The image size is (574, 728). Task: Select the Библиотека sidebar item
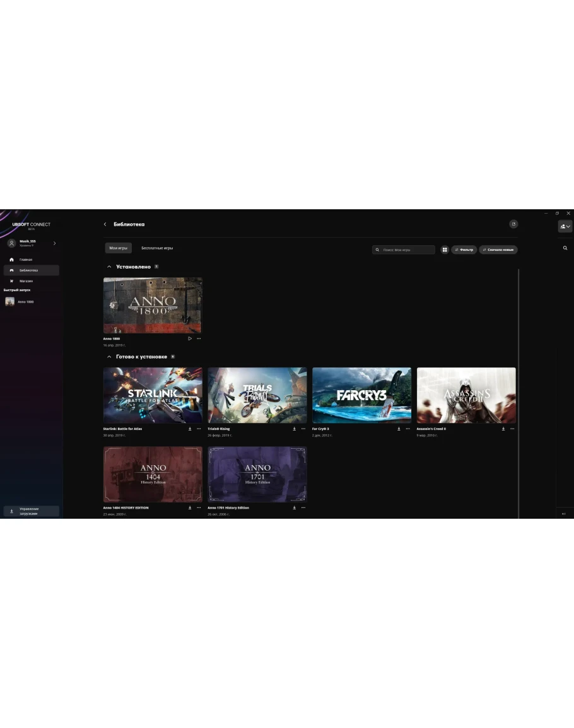coord(31,270)
